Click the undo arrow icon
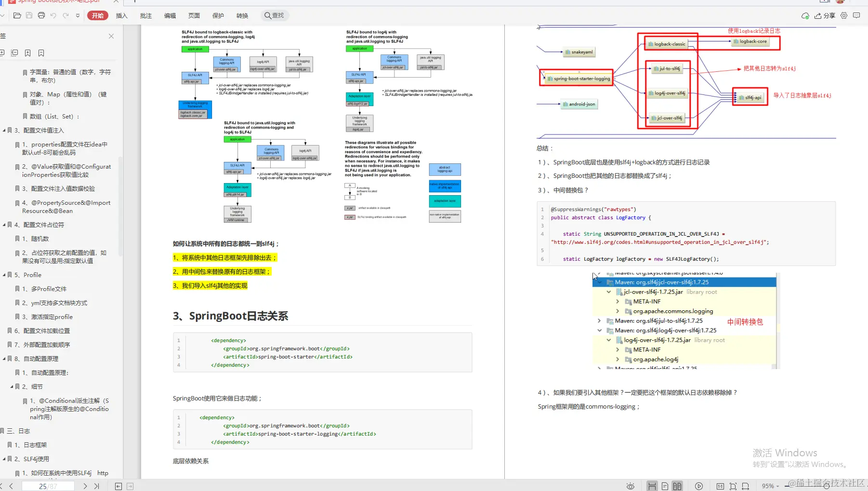 point(53,15)
